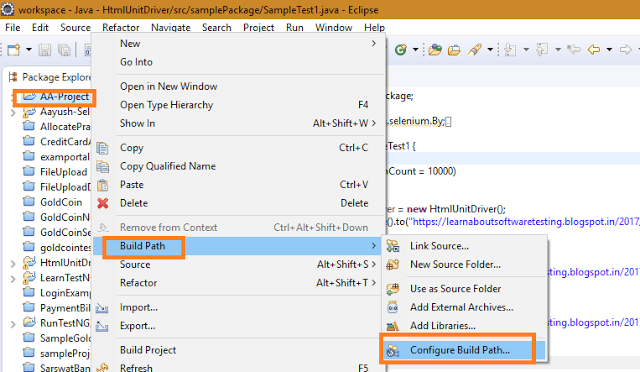The image size is (640, 372).
Task: Expand the Aayush-Sel project tree node
Action: tap(13, 112)
